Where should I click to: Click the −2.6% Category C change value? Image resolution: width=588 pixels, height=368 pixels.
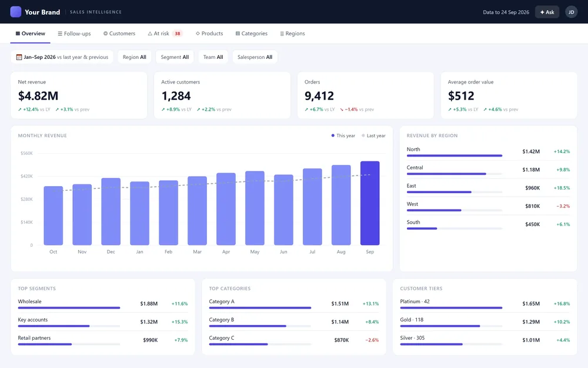(x=372, y=340)
